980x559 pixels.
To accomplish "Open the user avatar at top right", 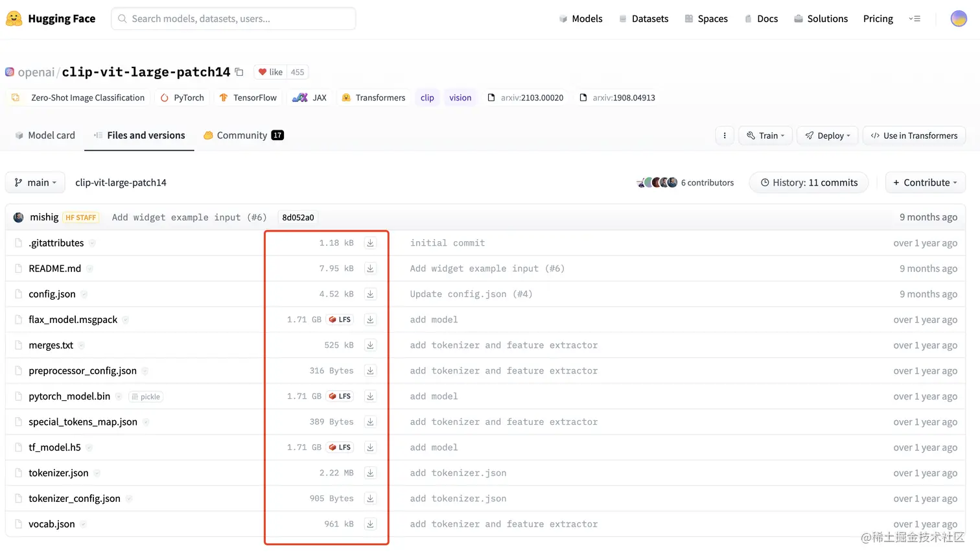I will (x=959, y=19).
